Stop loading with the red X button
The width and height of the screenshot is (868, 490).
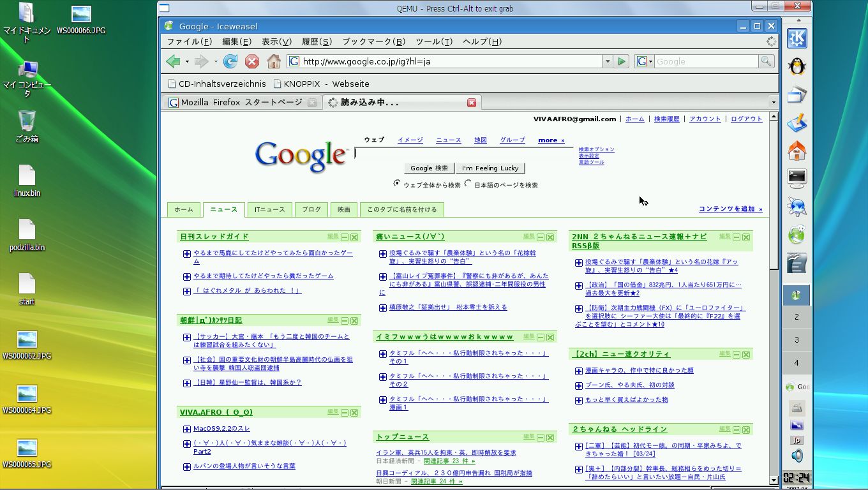click(x=252, y=61)
